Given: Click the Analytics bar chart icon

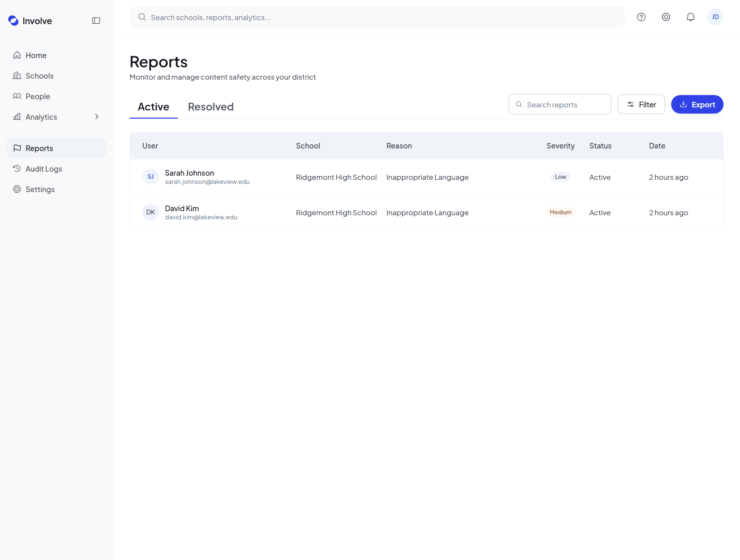Looking at the screenshot, I should (17, 117).
